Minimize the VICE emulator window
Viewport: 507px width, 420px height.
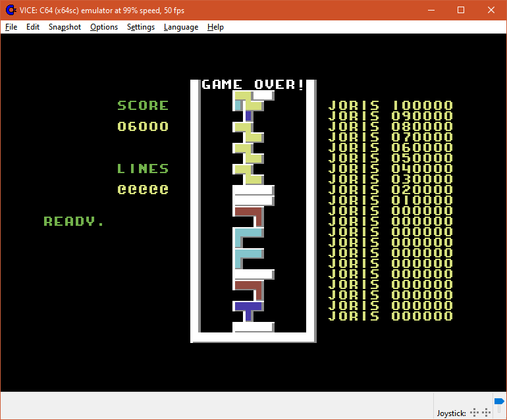click(x=431, y=10)
